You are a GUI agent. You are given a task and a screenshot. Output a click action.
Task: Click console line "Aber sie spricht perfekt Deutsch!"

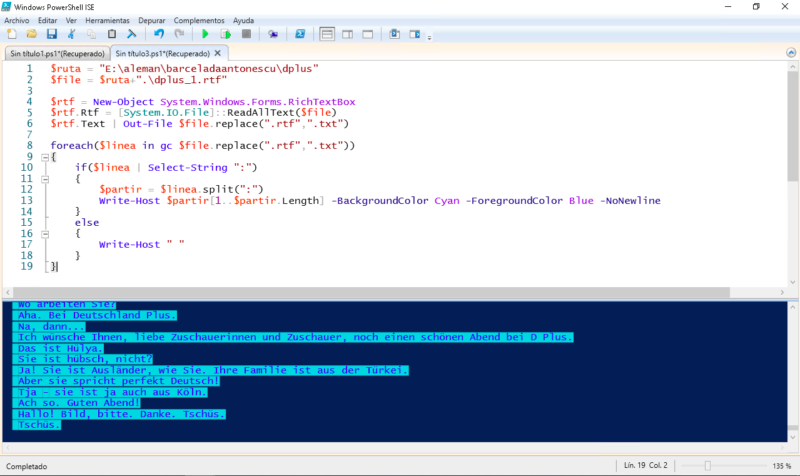[118, 381]
